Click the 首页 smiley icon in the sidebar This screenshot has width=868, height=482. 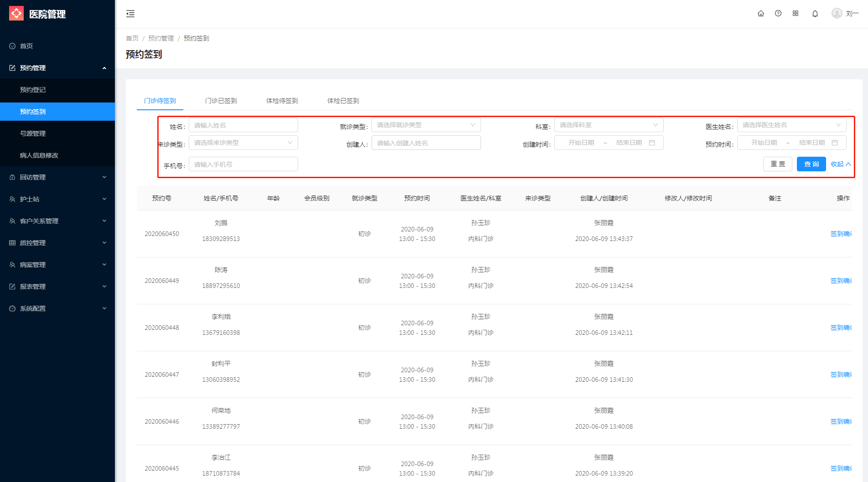(x=12, y=46)
